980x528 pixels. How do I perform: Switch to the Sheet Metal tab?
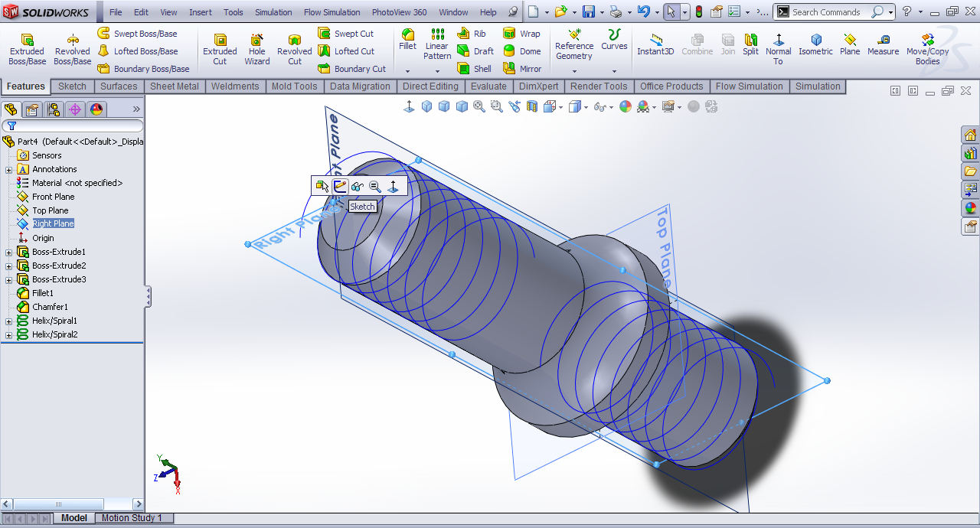[174, 86]
